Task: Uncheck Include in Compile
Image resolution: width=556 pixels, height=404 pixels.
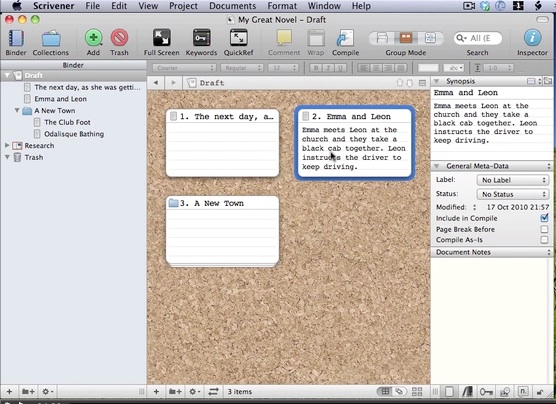Action: tap(544, 218)
